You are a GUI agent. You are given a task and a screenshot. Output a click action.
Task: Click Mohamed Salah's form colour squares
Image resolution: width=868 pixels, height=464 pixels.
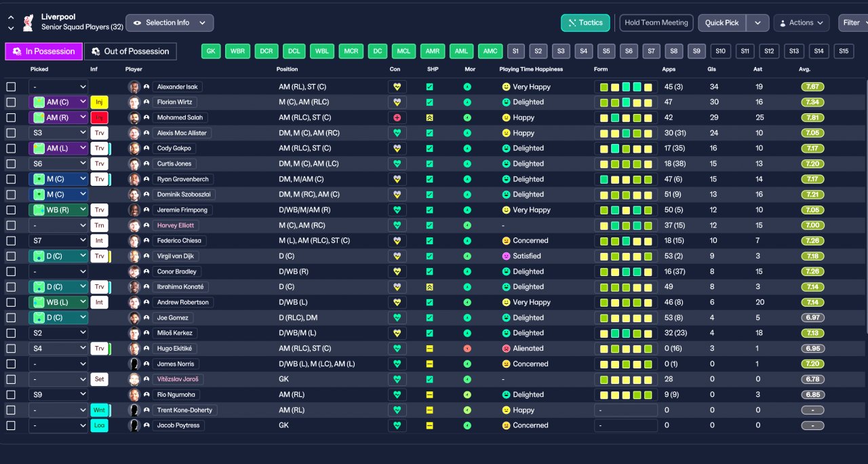click(626, 117)
